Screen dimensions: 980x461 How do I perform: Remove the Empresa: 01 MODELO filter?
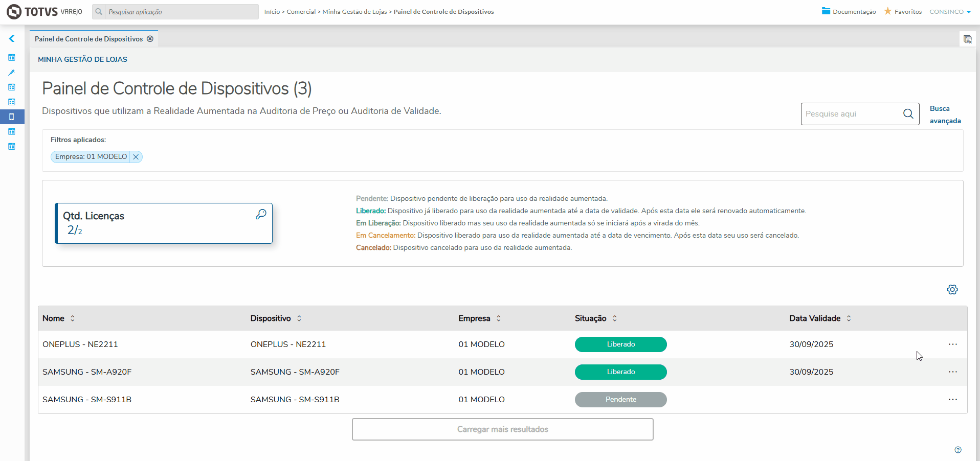[x=136, y=157]
